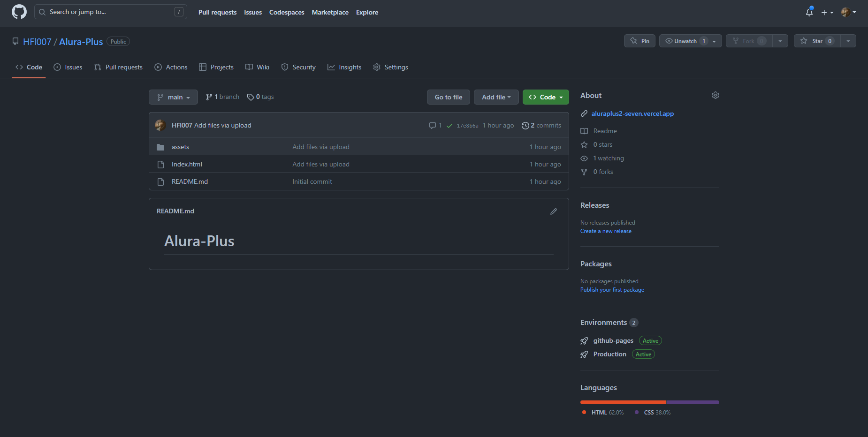Jump to Readme in About section

599,131
